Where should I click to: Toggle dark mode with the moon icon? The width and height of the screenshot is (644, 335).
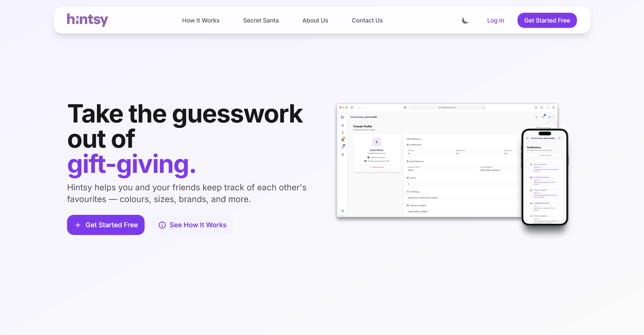coord(465,20)
